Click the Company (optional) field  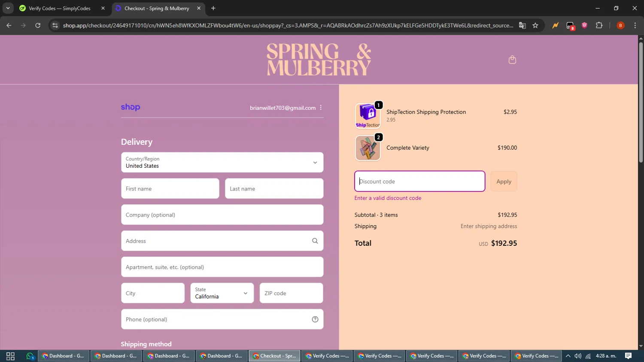(x=222, y=215)
